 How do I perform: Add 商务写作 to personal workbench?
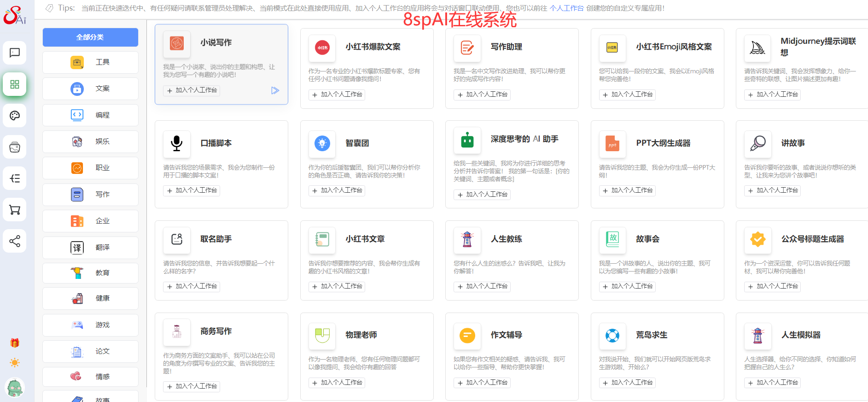[x=192, y=386]
